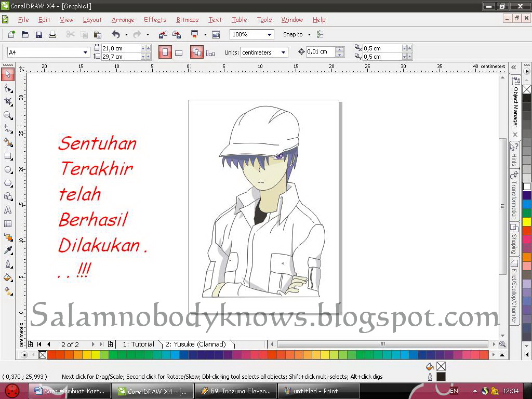Print the document
The width and height of the screenshot is (532, 399).
coord(52,34)
